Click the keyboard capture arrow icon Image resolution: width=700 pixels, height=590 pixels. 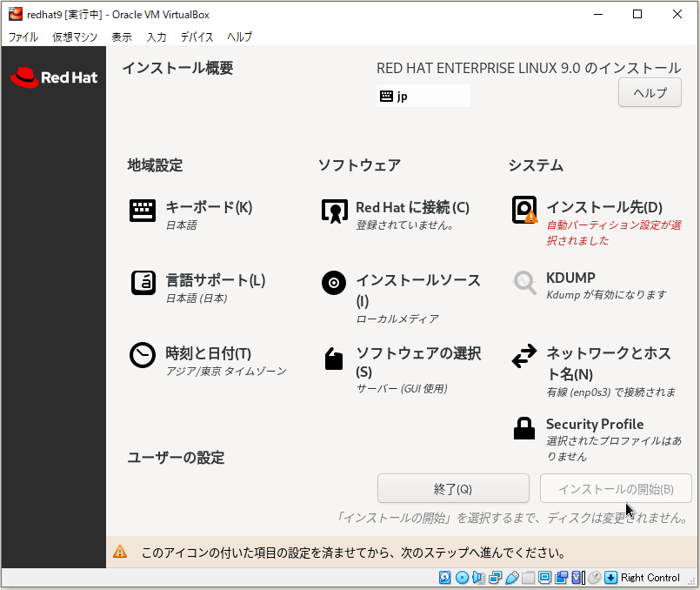tap(610, 578)
